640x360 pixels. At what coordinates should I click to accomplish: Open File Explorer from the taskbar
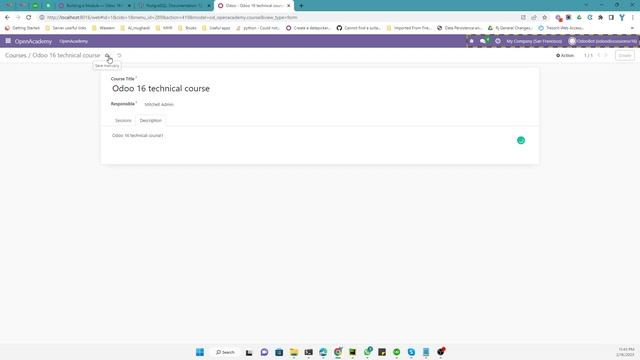(x=294, y=352)
